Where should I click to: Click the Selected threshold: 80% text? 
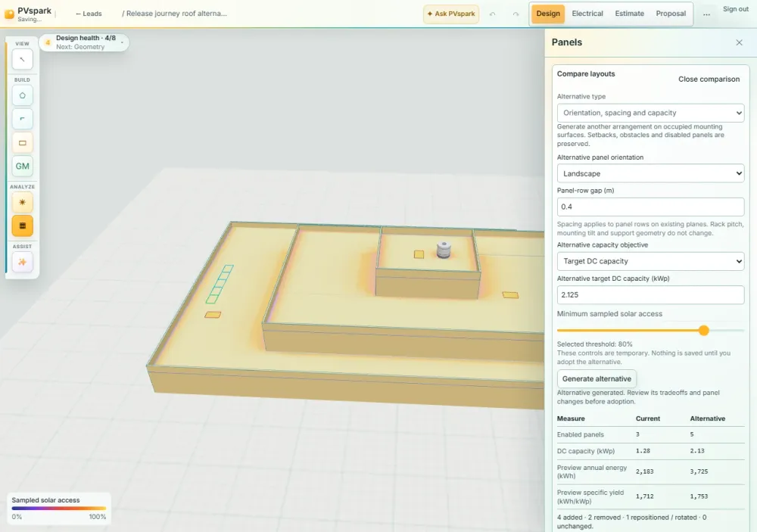point(594,344)
